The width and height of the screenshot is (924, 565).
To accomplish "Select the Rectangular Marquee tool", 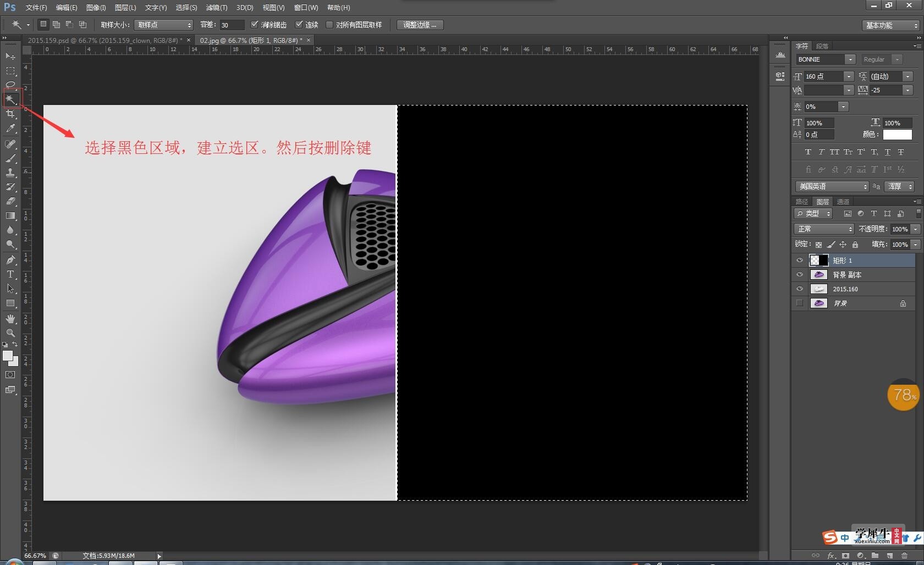I will 10,71.
